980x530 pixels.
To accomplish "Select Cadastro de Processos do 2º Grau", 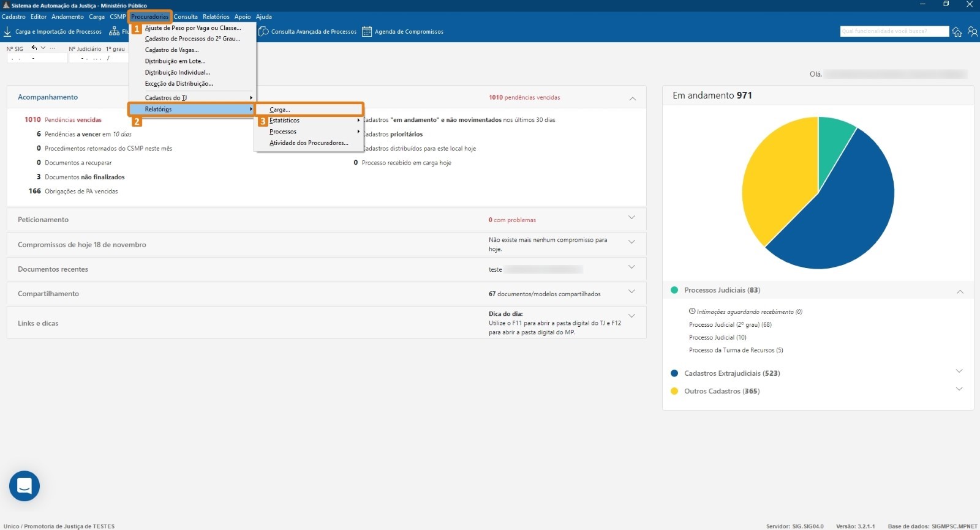I will [x=193, y=39].
